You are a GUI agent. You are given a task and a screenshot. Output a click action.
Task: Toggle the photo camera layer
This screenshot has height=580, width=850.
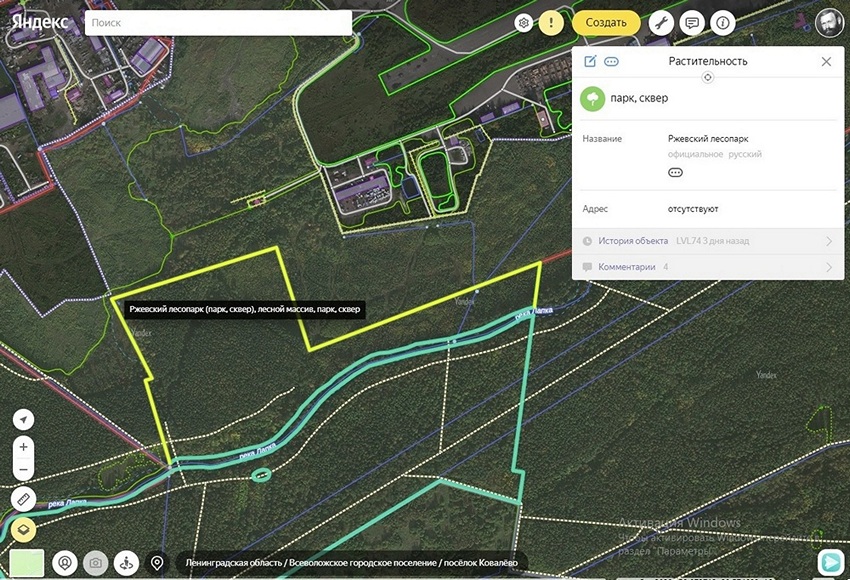coord(95,563)
